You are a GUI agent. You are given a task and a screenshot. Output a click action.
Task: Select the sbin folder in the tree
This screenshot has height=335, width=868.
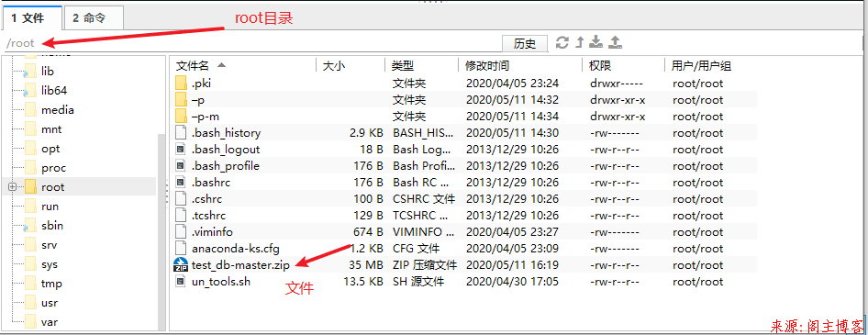[52, 226]
